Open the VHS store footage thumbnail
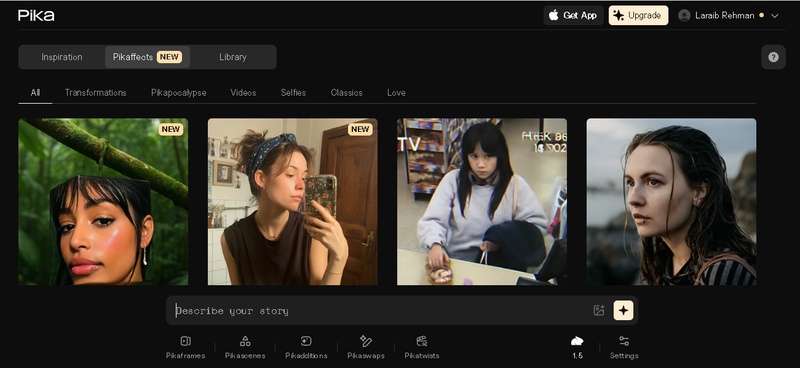The height and width of the screenshot is (368, 800). click(482, 202)
